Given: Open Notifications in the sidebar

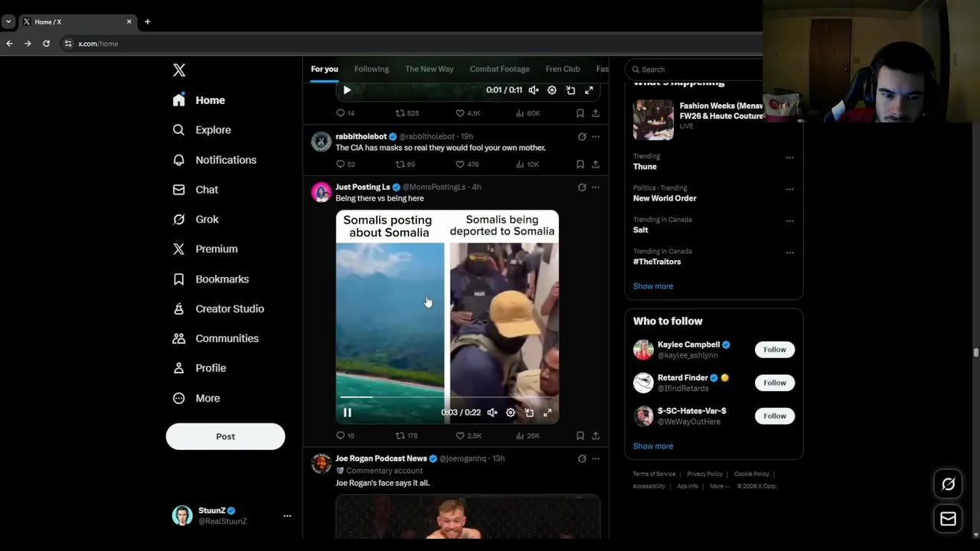Looking at the screenshot, I should point(214,160).
